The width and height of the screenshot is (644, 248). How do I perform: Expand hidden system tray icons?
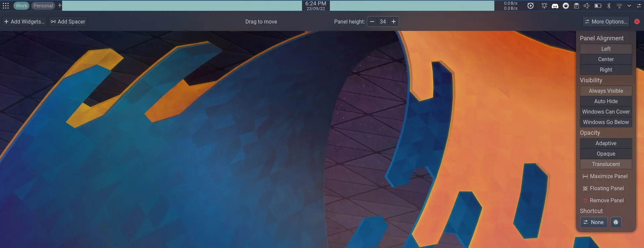(x=629, y=6)
